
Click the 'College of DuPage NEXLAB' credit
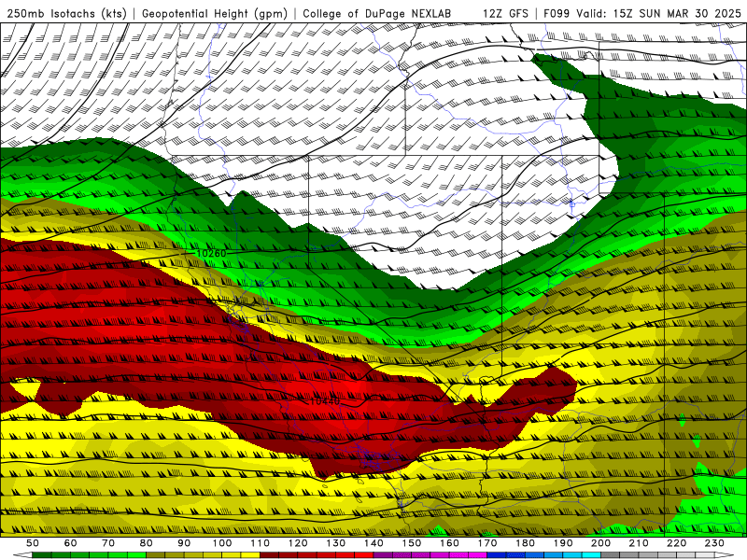coord(377,13)
